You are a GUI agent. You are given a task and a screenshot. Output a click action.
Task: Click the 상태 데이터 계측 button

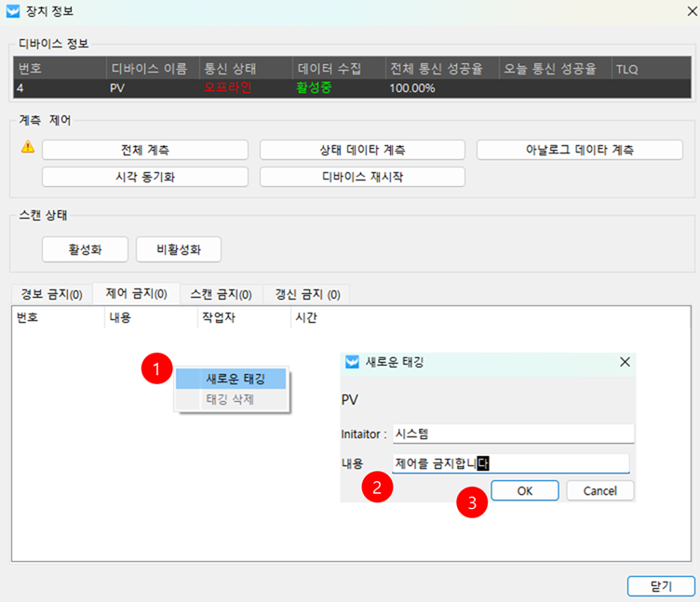coord(362,150)
